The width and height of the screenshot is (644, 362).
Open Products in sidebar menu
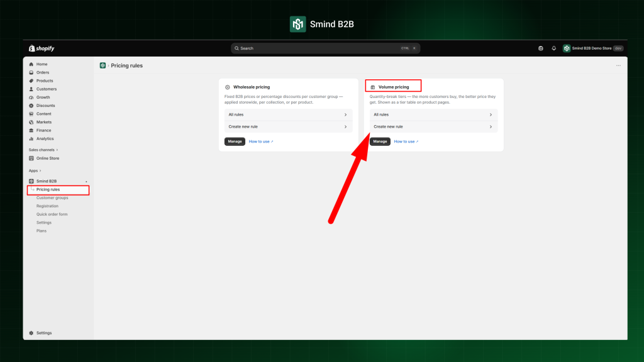(45, 81)
